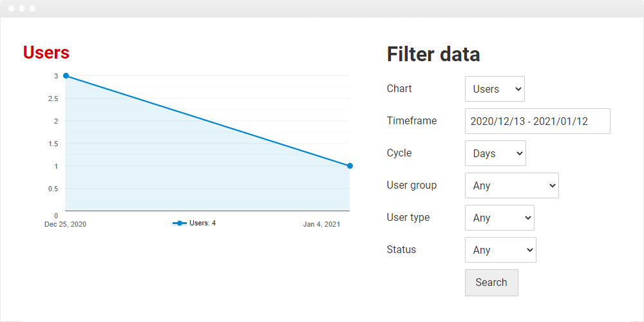
Task: Click the User group label
Action: tap(412, 185)
